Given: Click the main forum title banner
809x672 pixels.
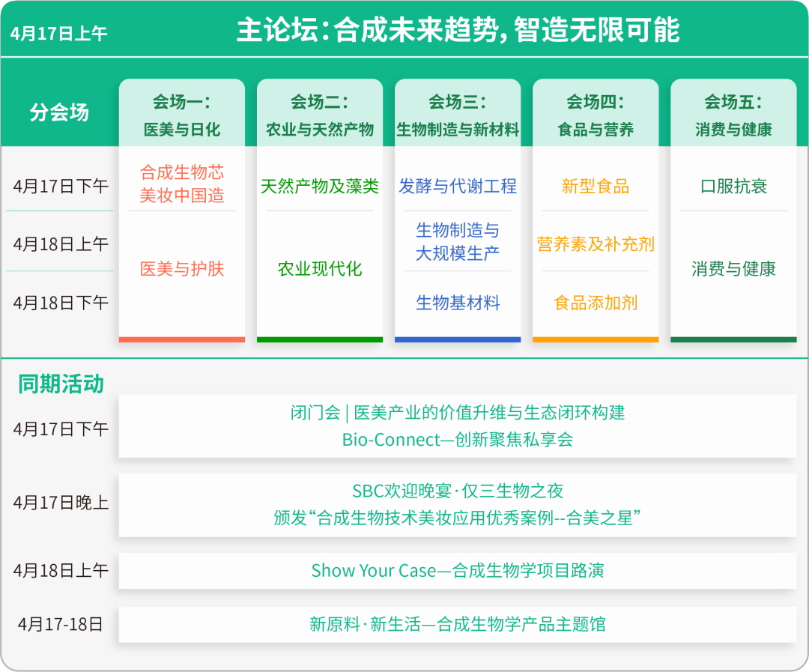Looking at the screenshot, I should tap(458, 31).
